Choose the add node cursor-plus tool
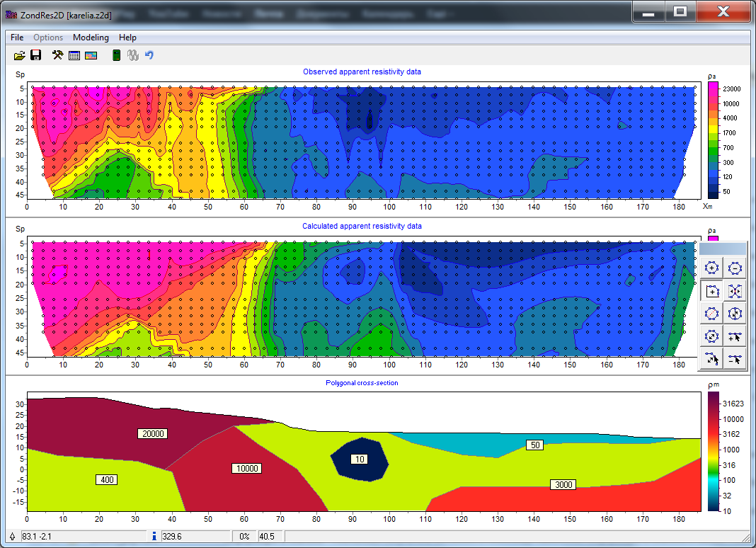This screenshot has height=548, width=756. [735, 336]
